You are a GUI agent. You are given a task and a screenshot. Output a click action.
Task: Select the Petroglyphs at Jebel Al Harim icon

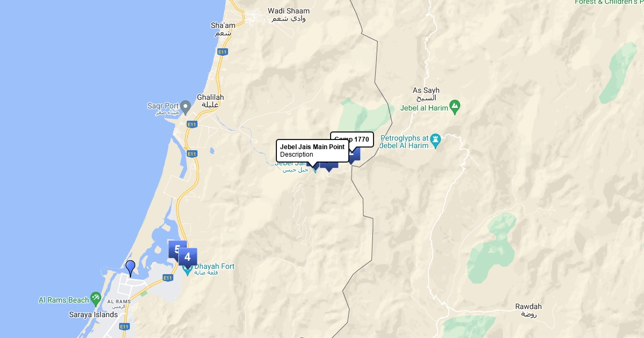click(x=436, y=139)
